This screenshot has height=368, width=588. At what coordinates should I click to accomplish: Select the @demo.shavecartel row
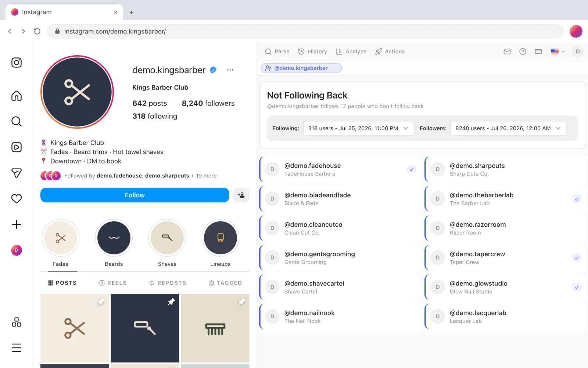340,287
